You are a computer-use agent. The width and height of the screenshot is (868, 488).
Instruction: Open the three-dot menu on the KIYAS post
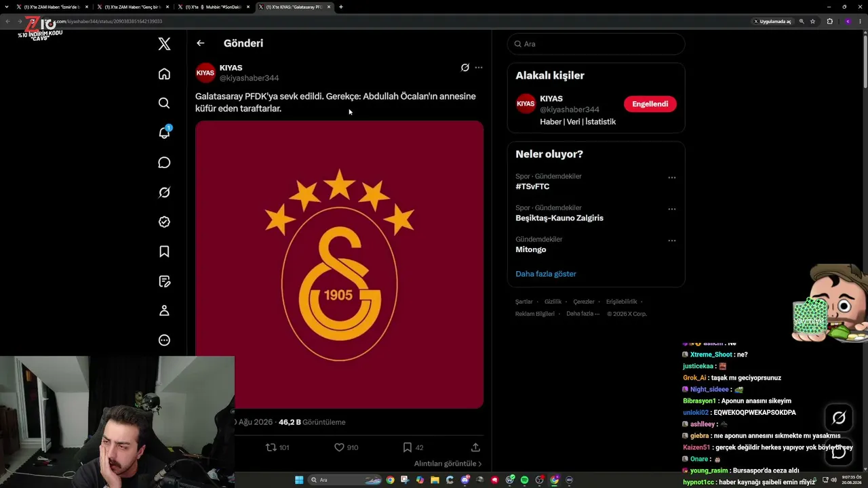(x=479, y=68)
